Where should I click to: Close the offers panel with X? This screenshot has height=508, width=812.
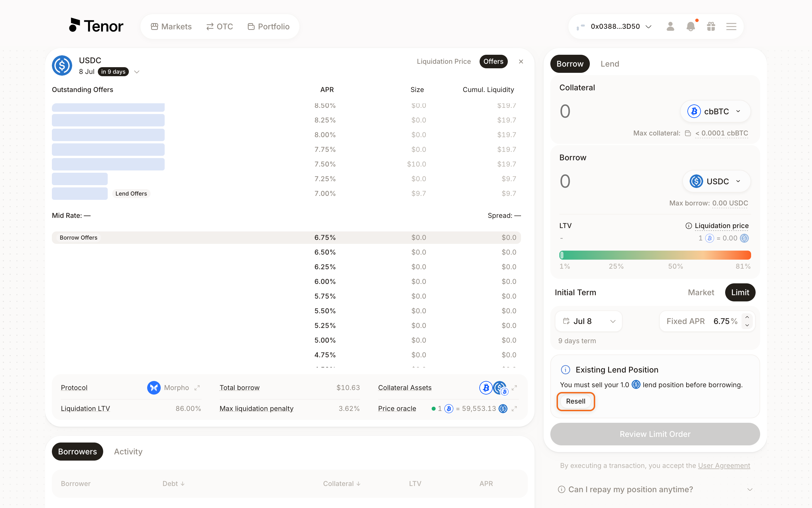[521, 62]
